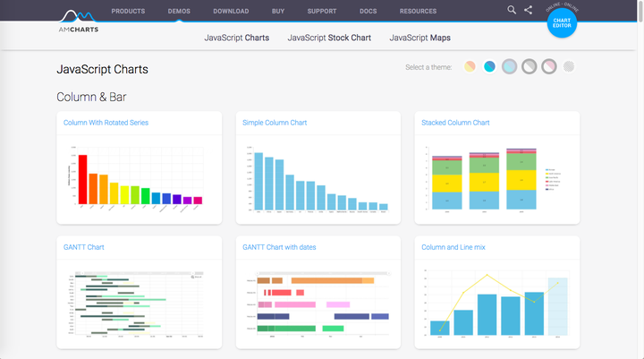Select the pink-gray theme swatch

[548, 66]
